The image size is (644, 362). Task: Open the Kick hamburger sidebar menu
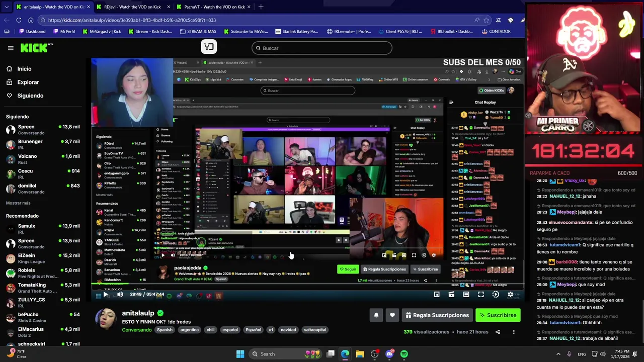click(11, 48)
